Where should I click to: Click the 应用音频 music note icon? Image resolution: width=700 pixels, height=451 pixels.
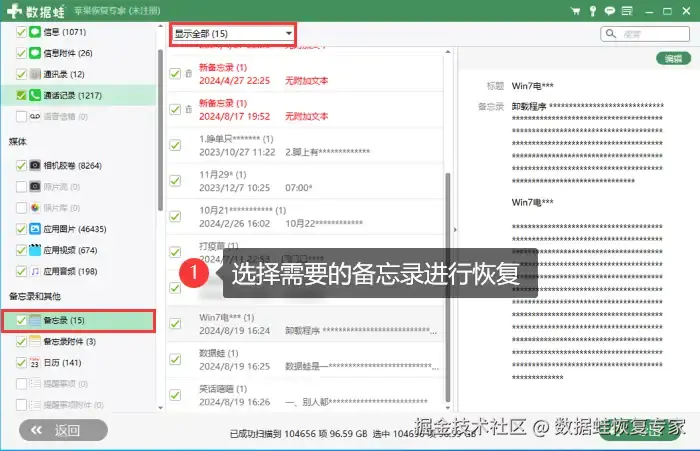[35, 271]
